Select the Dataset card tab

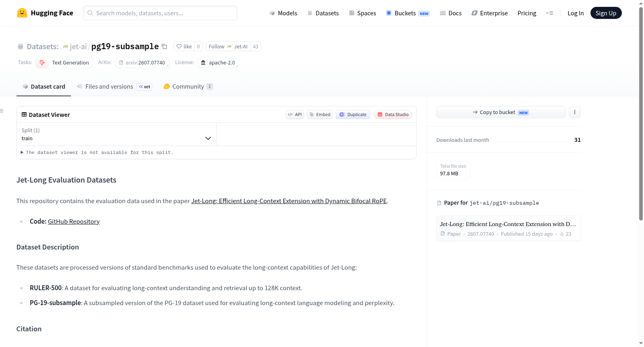pyautogui.click(x=44, y=87)
